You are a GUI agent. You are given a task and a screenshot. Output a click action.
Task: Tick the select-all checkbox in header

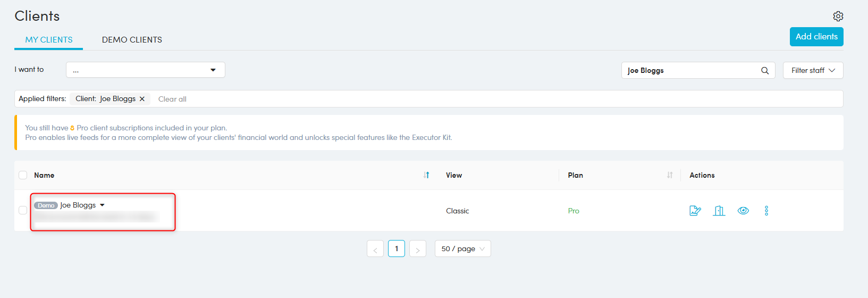[x=23, y=175]
